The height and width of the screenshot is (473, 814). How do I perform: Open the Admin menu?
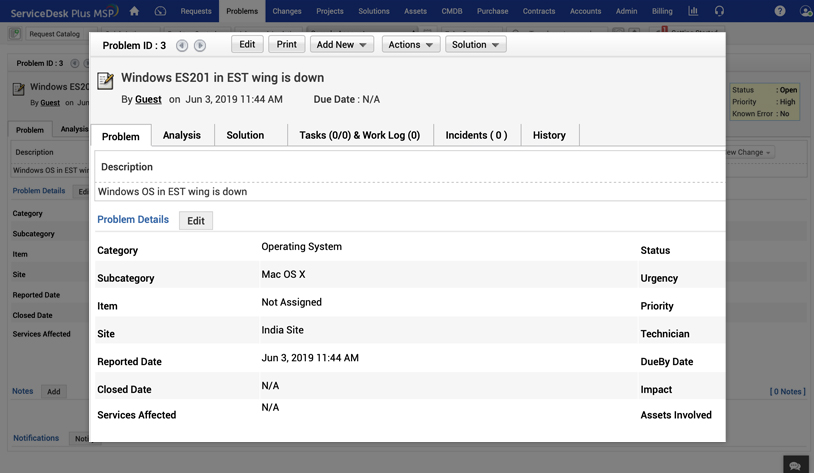626,11
